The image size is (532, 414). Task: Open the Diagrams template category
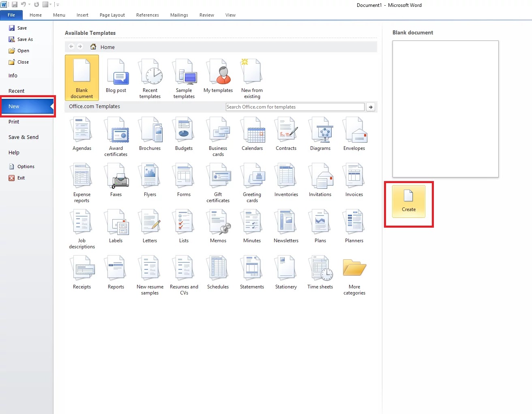(320, 134)
